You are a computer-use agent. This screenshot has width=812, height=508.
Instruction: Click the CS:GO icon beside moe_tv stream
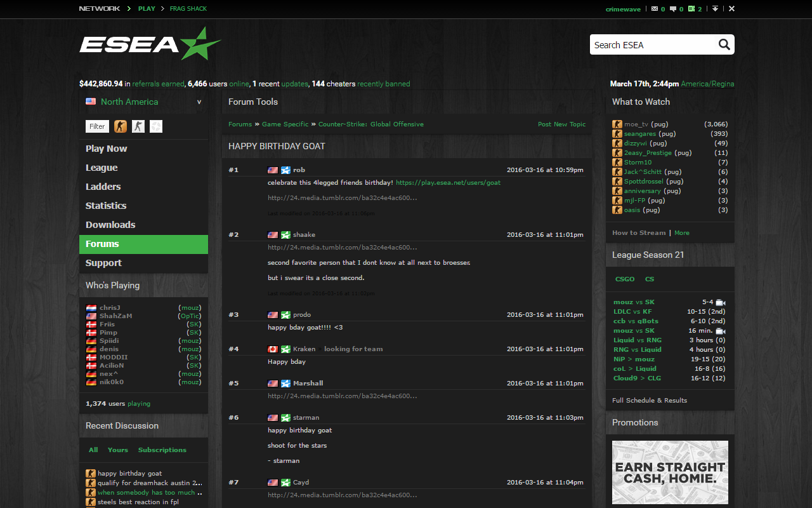coord(617,124)
